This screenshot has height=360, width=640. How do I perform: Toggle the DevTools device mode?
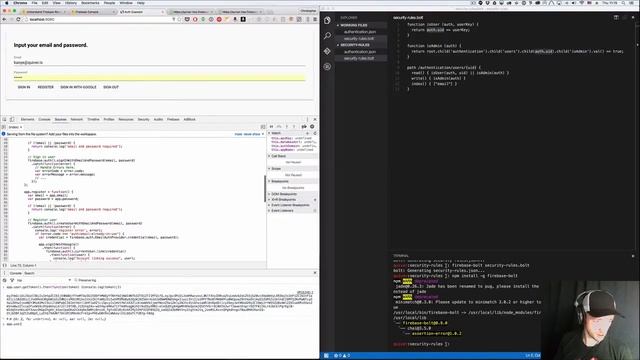[12, 119]
